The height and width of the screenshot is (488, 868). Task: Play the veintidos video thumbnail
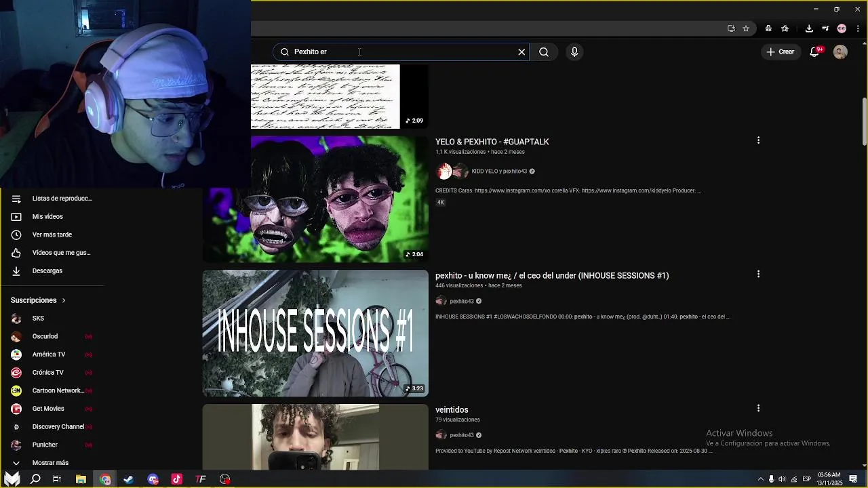[315, 437]
